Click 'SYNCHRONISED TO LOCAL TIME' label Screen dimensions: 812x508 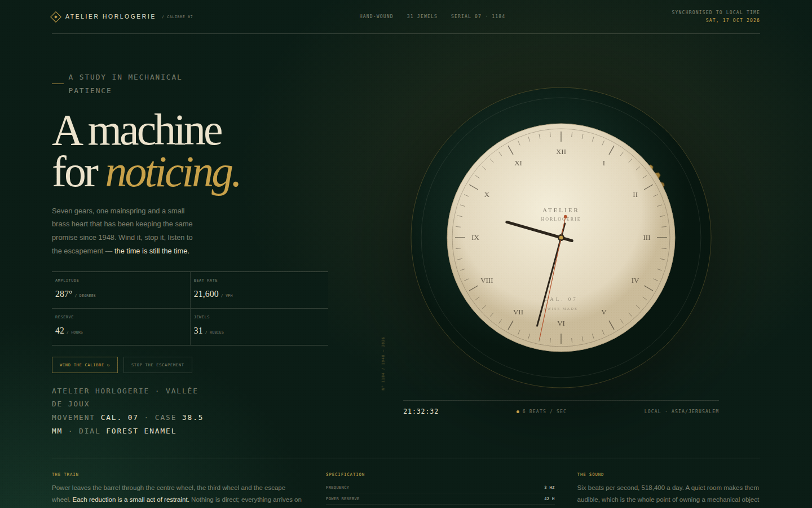tap(716, 12)
